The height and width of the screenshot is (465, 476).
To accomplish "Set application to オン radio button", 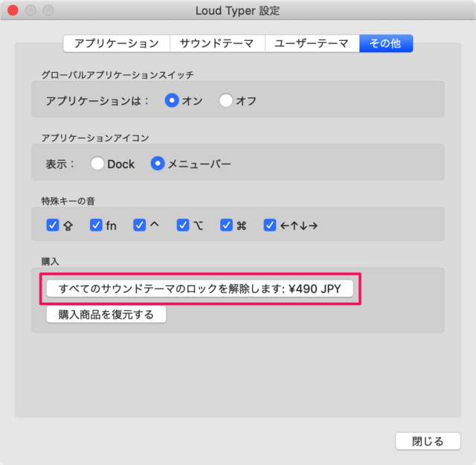I will [172, 100].
